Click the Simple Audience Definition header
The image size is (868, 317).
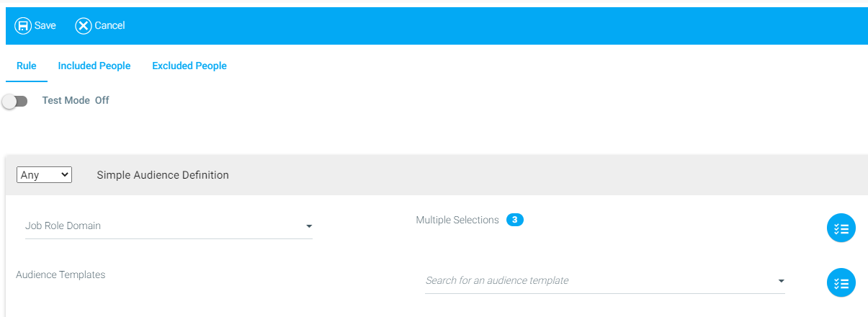163,175
